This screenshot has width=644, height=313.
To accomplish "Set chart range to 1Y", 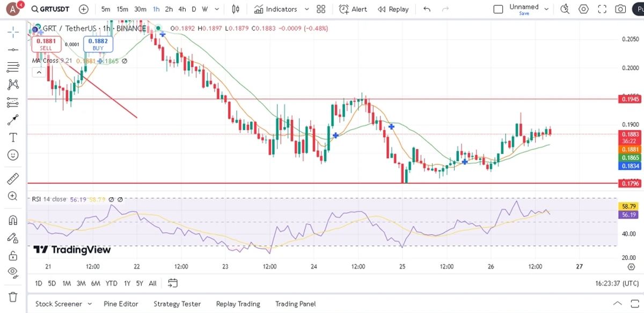I will [127, 283].
